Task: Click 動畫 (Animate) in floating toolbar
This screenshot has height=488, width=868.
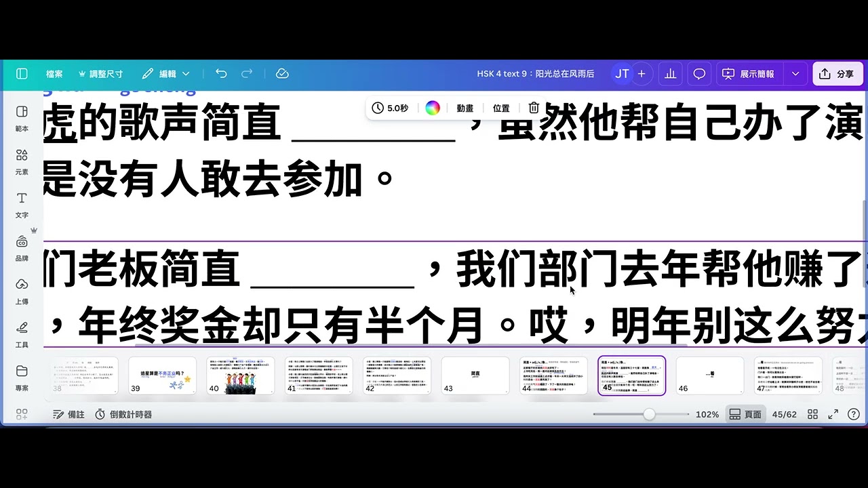Action: click(465, 108)
